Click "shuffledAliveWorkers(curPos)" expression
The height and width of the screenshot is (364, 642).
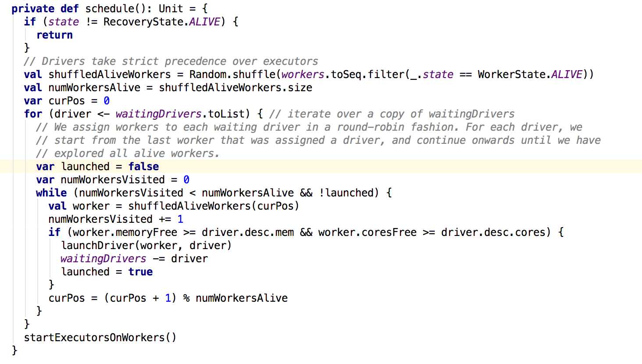tap(214, 206)
